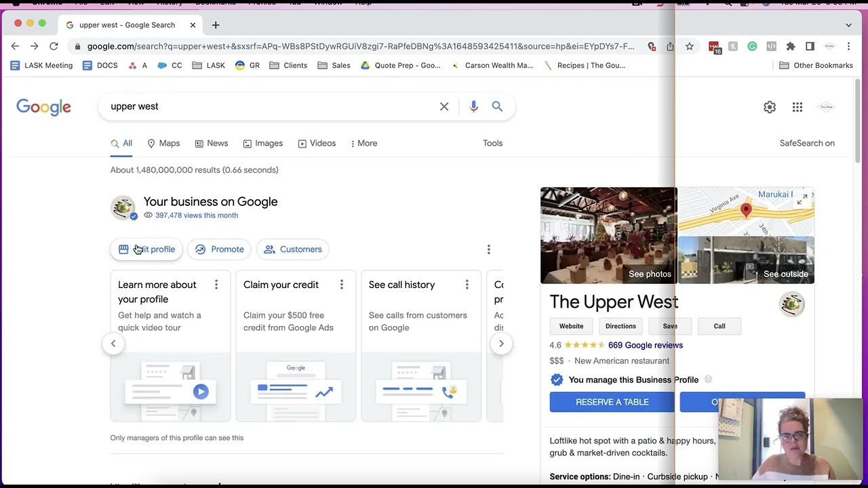Open the tab search dropdown arrow
This screenshot has width=868, height=488.
click(848, 25)
